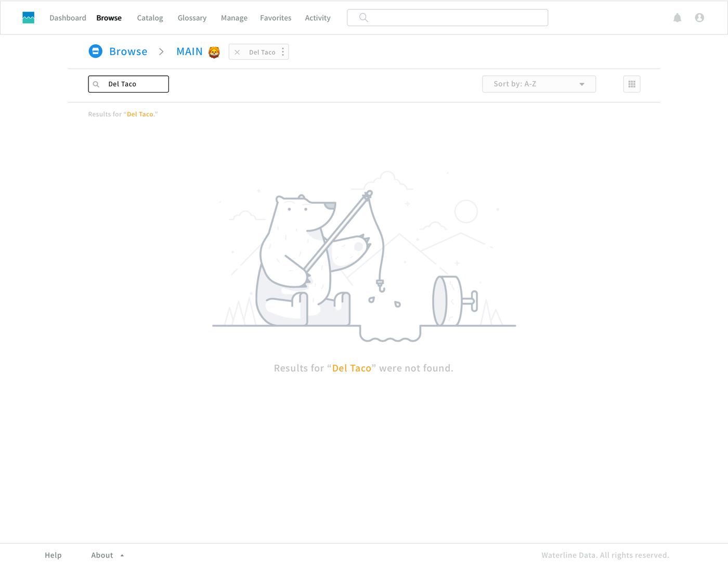Image resolution: width=728 pixels, height=568 pixels.
Task: Open the Favorites tab
Action: tap(276, 18)
